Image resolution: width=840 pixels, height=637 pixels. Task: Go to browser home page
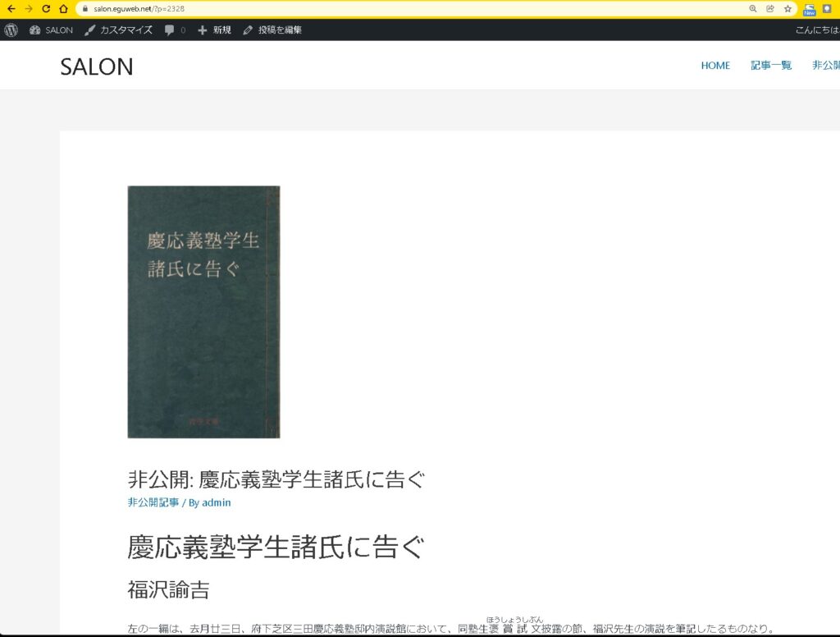63,8
